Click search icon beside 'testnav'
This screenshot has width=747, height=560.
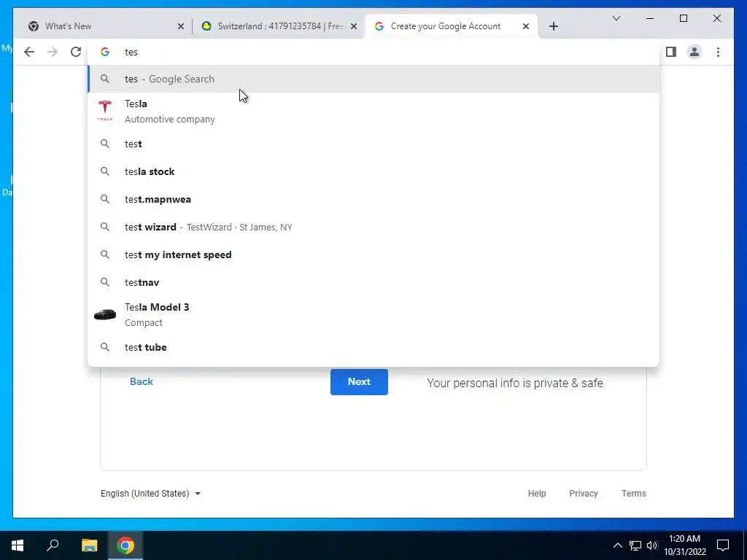coord(105,282)
